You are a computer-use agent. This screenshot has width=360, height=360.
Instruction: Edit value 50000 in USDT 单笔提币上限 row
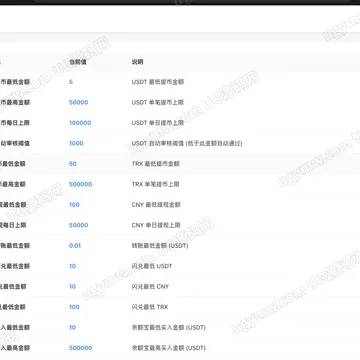click(x=79, y=102)
